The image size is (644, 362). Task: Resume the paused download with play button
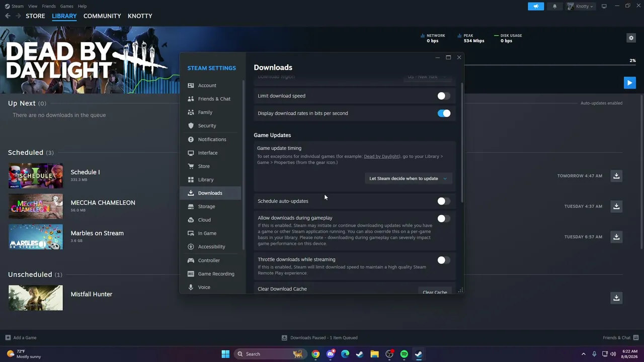(629, 82)
